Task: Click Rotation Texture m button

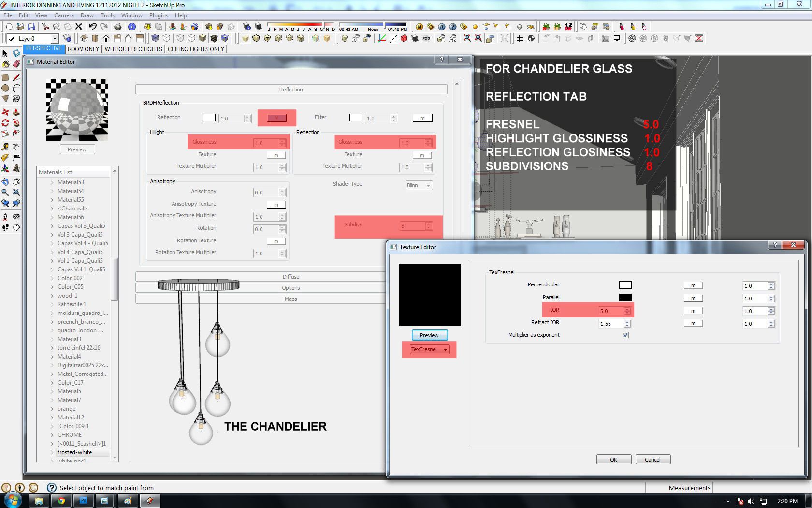Action: coord(276,241)
